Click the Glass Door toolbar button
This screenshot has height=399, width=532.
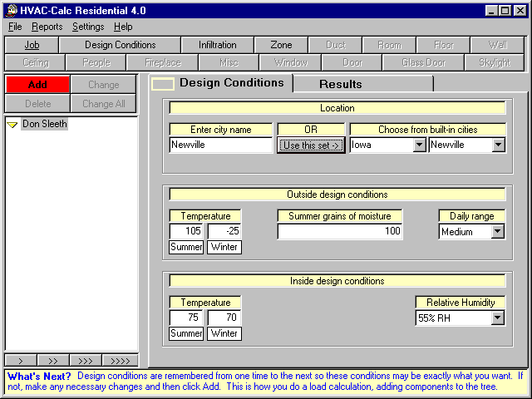click(423, 62)
